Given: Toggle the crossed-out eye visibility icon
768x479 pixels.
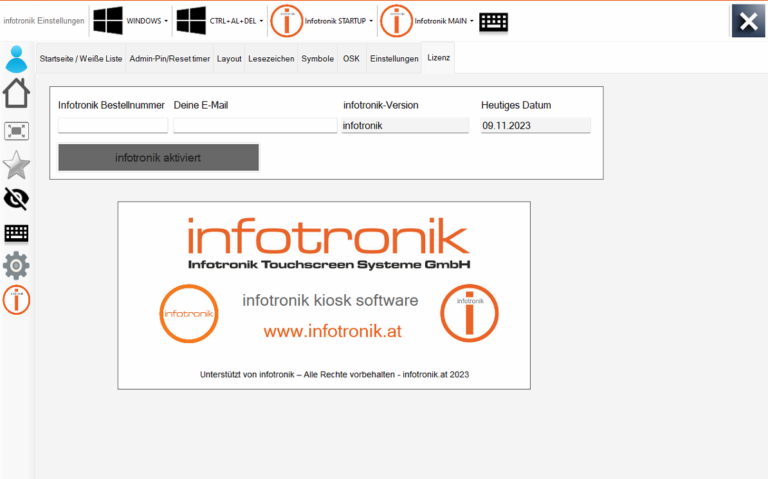Looking at the screenshot, I should [16, 199].
